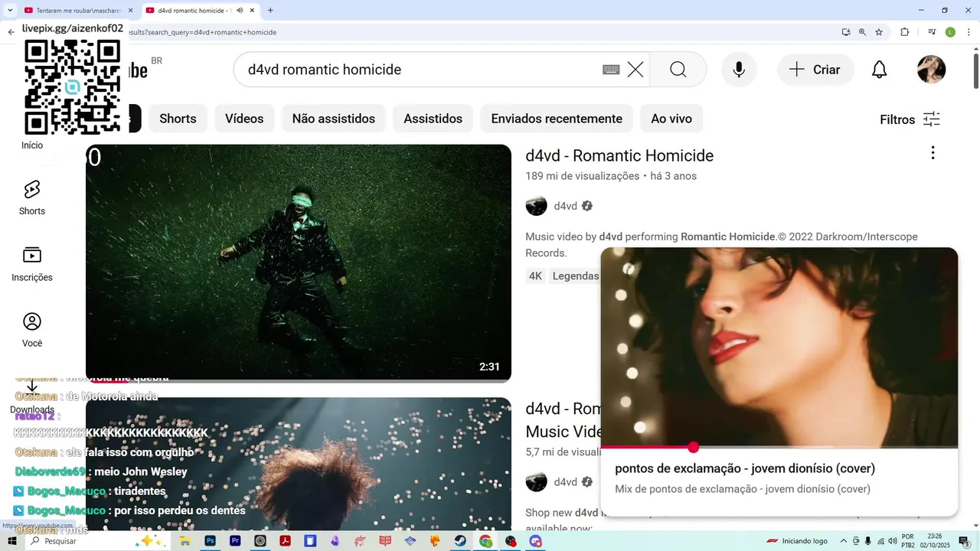
Task: Open more options for d4vd - Romantic Homicide result
Action: coord(933,153)
